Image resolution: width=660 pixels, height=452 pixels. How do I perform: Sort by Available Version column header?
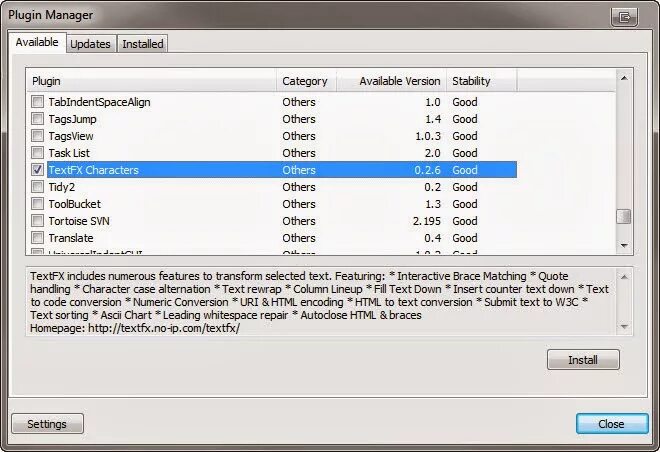(x=391, y=81)
